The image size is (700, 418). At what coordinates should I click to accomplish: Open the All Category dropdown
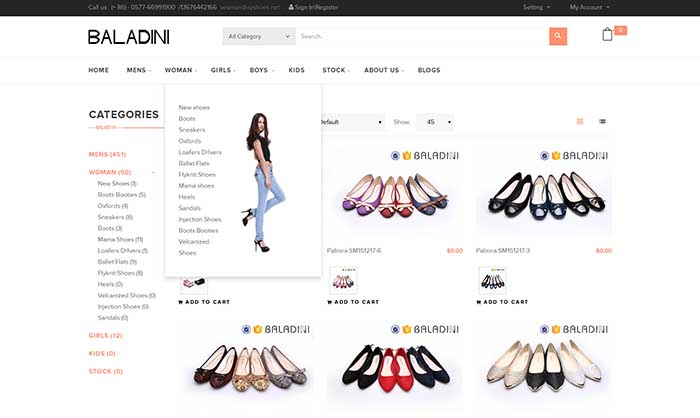click(259, 36)
